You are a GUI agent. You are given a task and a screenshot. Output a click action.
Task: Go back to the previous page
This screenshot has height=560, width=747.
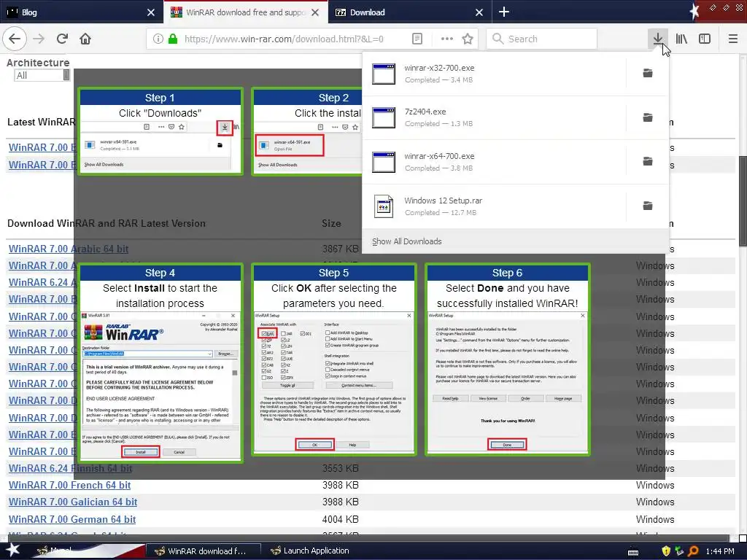(15, 39)
